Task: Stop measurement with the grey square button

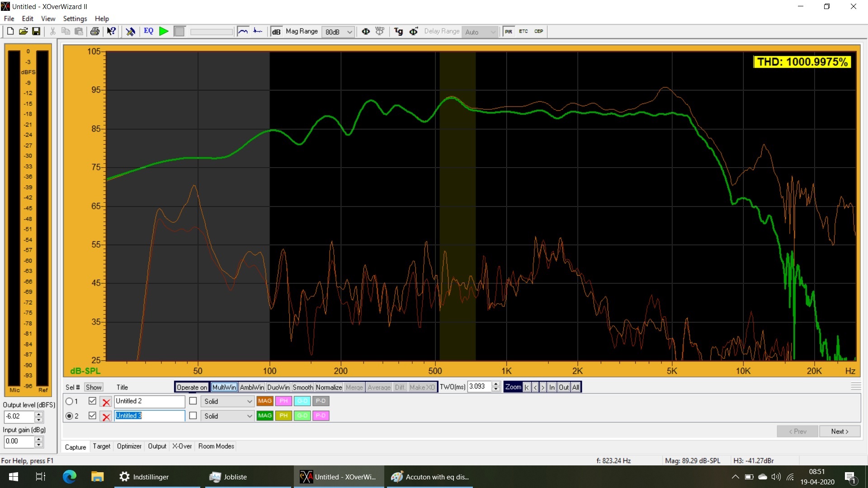Action: point(179,31)
